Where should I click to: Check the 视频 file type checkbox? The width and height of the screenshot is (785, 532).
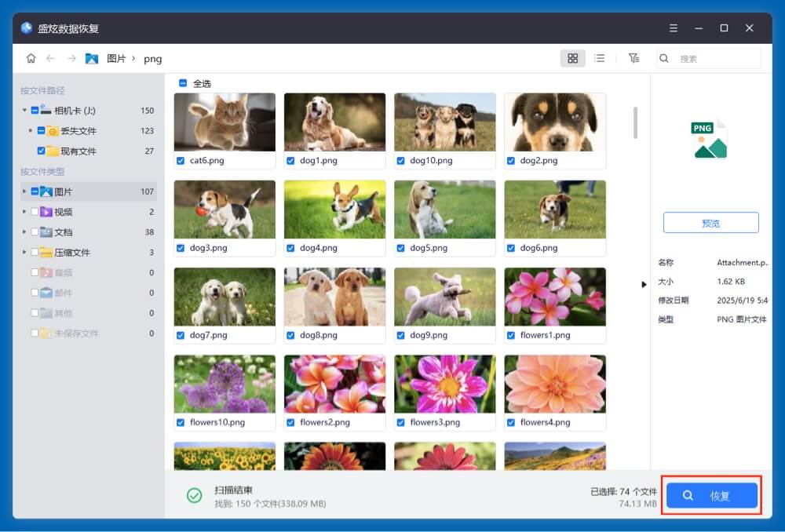point(35,212)
